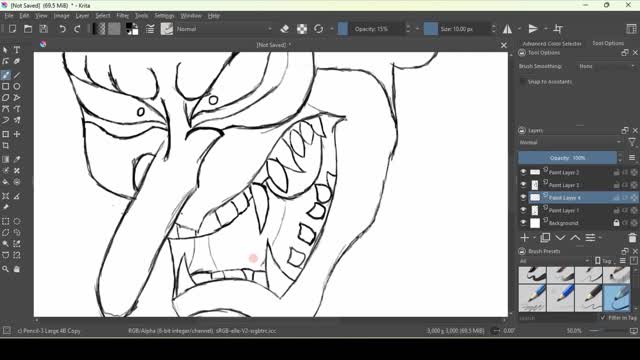
Task: Enable Snap to Assistants checkbox
Action: click(523, 82)
